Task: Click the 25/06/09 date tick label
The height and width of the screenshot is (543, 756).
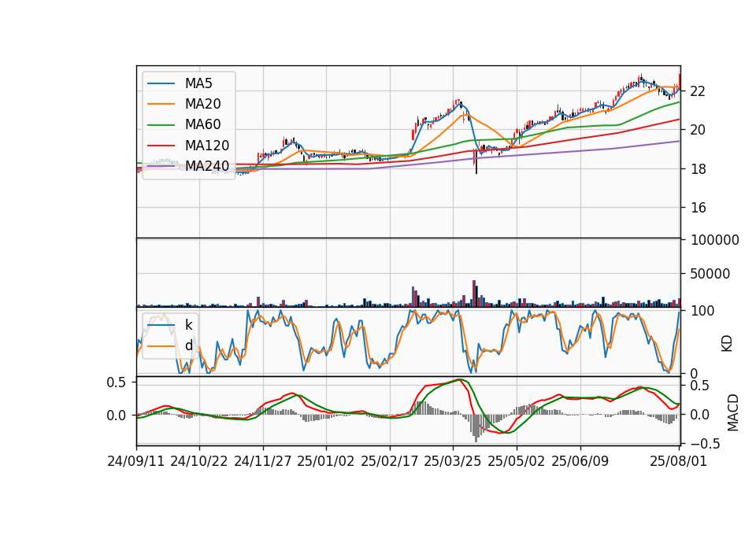Action: point(580,462)
